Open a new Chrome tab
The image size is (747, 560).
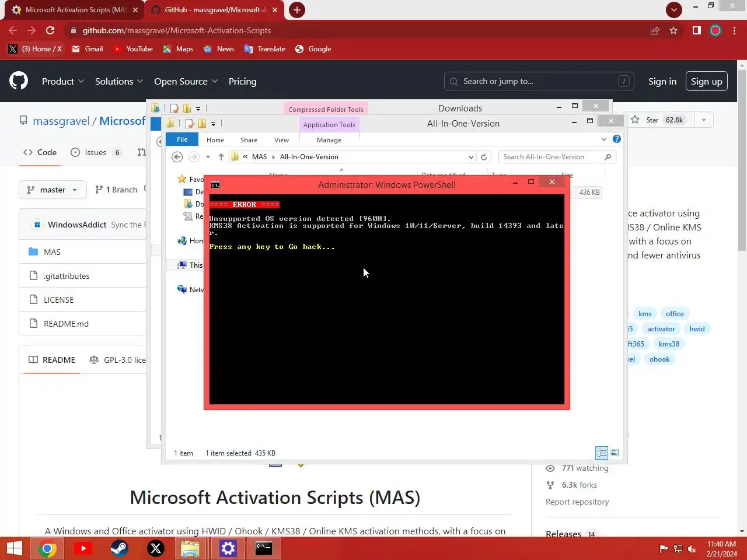[x=296, y=10]
